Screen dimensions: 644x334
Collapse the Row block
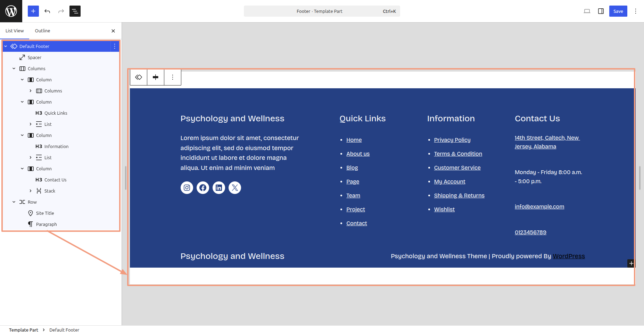[14, 202]
